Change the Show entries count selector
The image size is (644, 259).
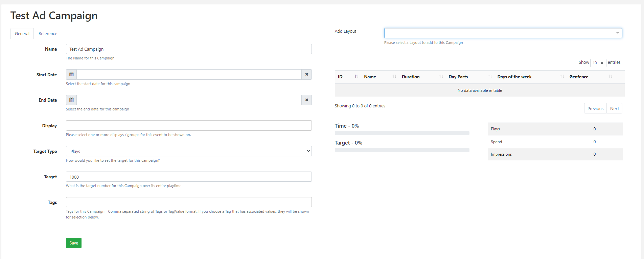tap(598, 63)
